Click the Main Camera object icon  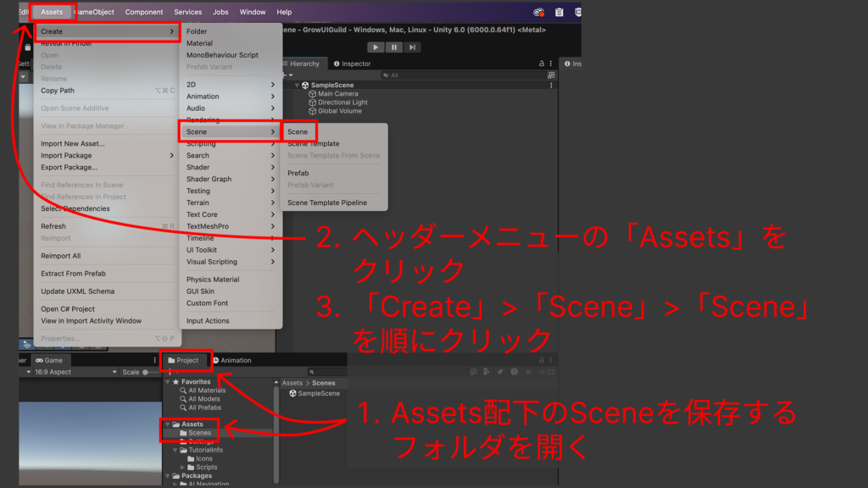pyautogui.click(x=312, y=94)
